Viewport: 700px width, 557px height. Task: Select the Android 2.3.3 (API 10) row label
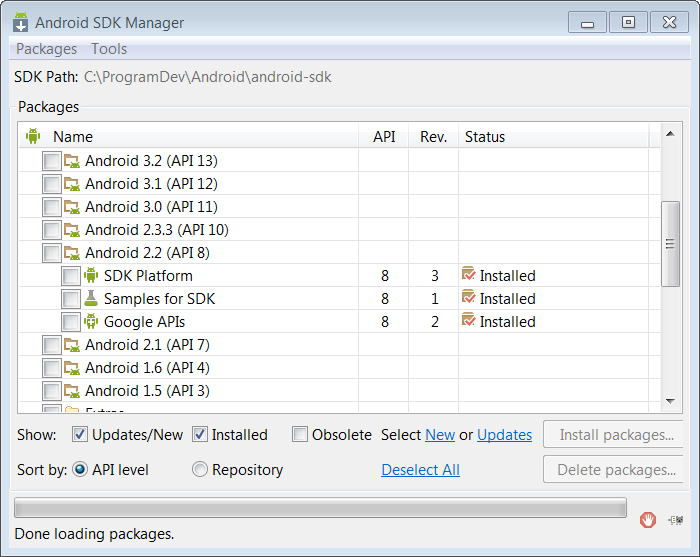click(x=157, y=230)
